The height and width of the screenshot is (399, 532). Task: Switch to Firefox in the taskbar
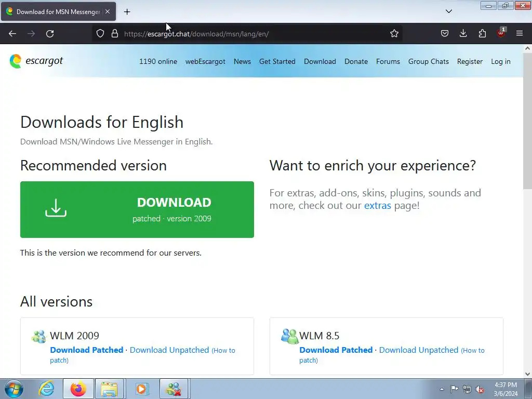(78, 389)
